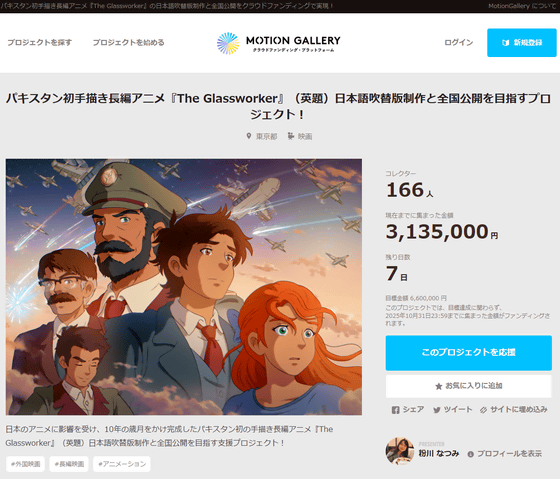Open presenter 粉川 なつみ avatar photo

point(400,451)
